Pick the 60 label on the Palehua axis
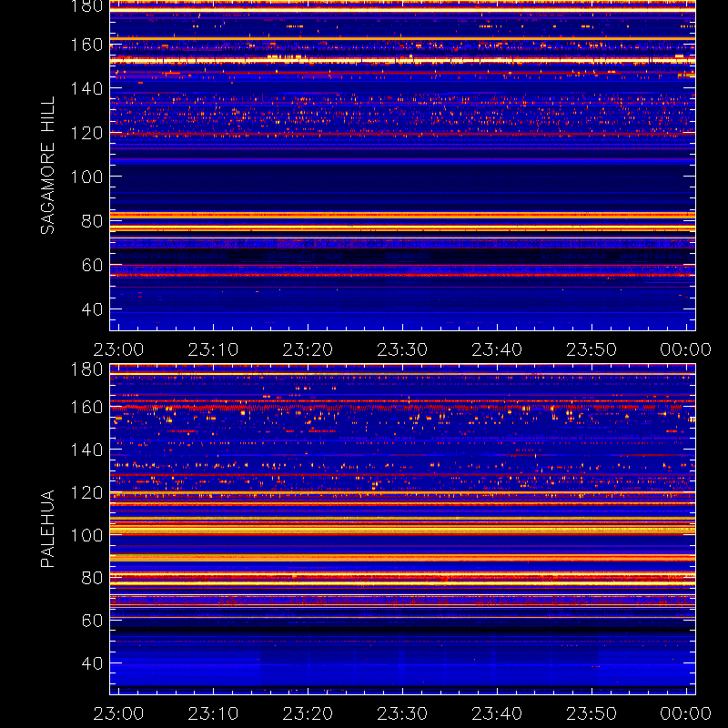The image size is (728, 728). (92, 621)
